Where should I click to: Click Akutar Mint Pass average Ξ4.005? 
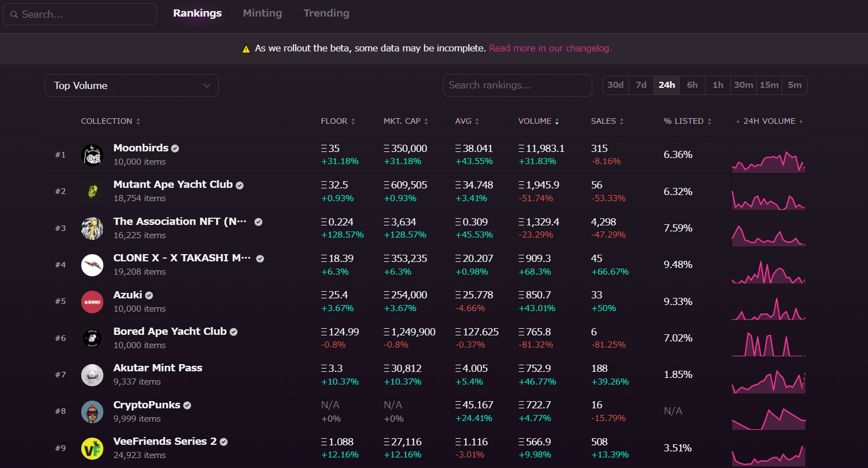coord(471,369)
